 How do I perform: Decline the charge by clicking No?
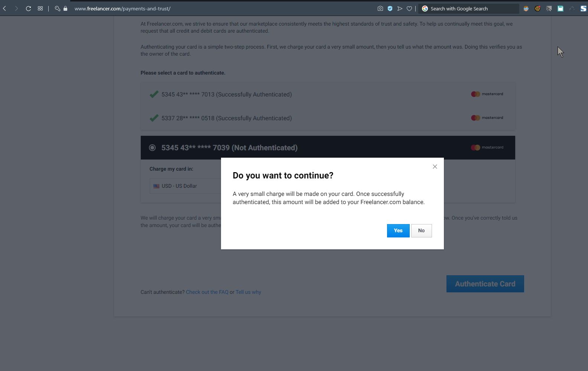click(x=421, y=231)
